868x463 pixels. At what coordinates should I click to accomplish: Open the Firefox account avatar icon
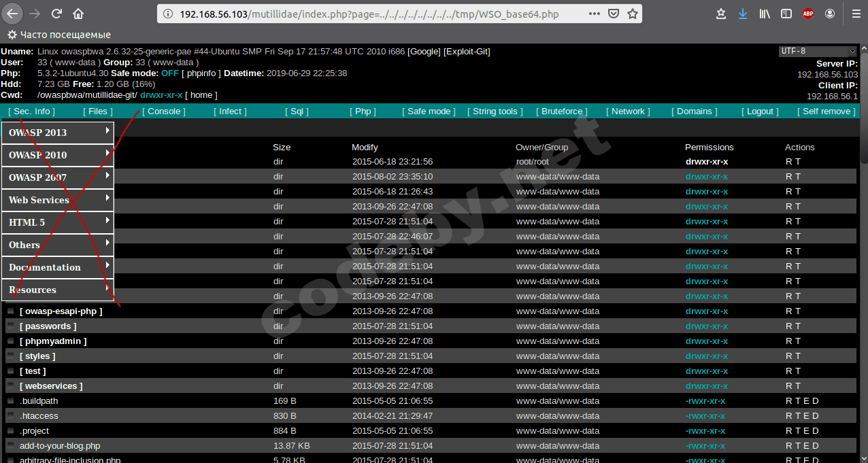pos(830,14)
